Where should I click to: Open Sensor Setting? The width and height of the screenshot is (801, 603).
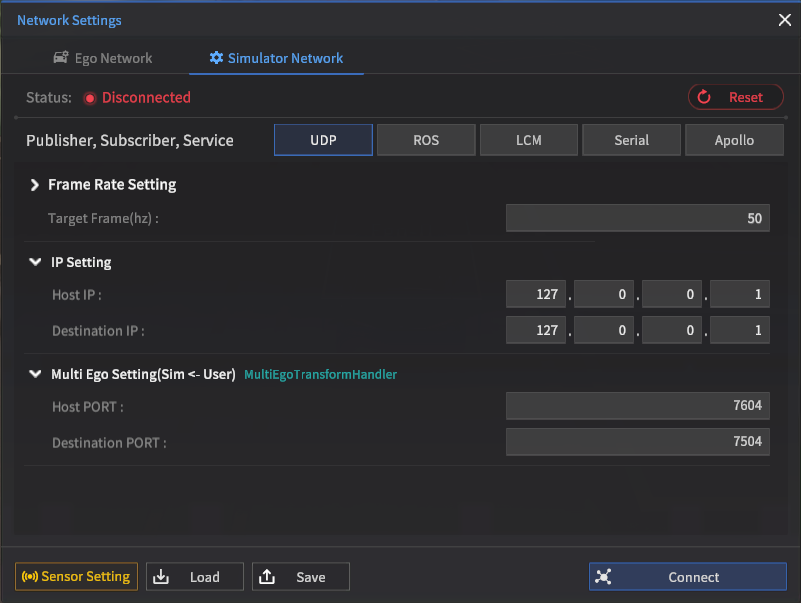click(77, 577)
